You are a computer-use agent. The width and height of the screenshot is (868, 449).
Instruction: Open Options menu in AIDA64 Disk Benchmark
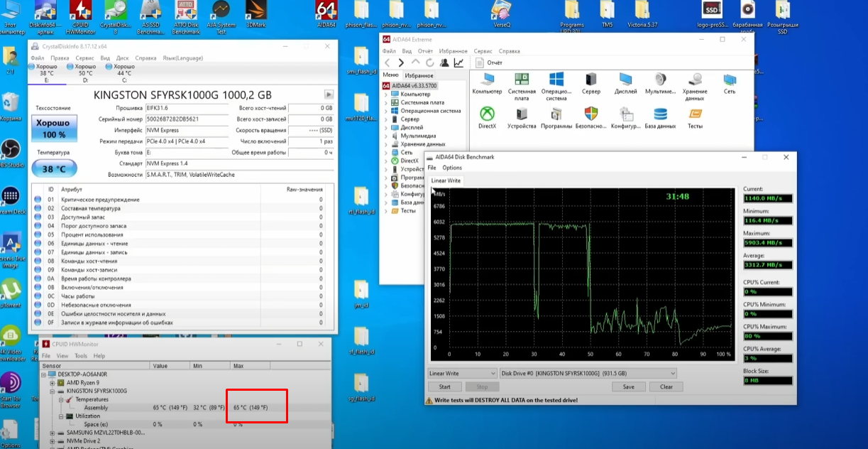(x=452, y=168)
